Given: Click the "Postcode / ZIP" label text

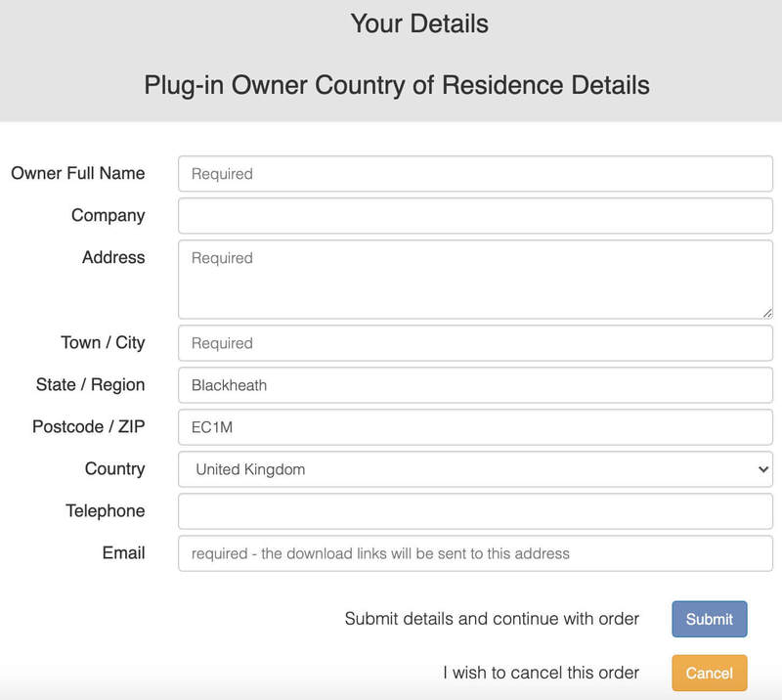Looking at the screenshot, I should (88, 426).
